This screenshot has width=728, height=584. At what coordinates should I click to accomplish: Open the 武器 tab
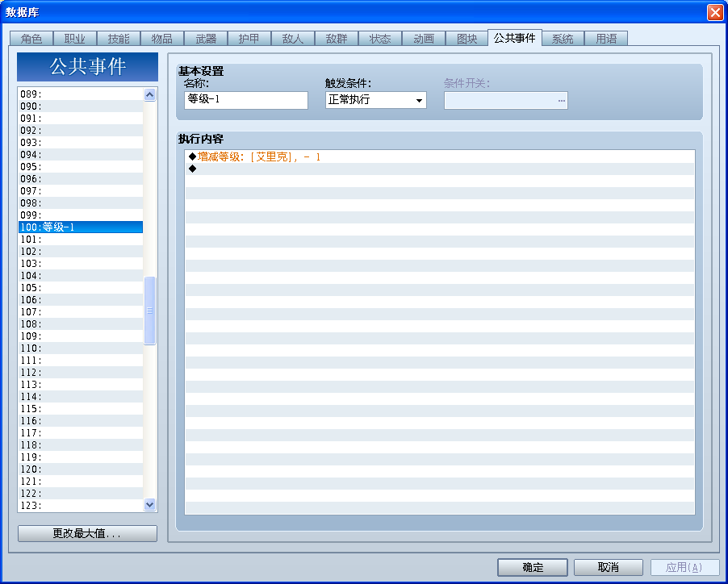tap(206, 39)
